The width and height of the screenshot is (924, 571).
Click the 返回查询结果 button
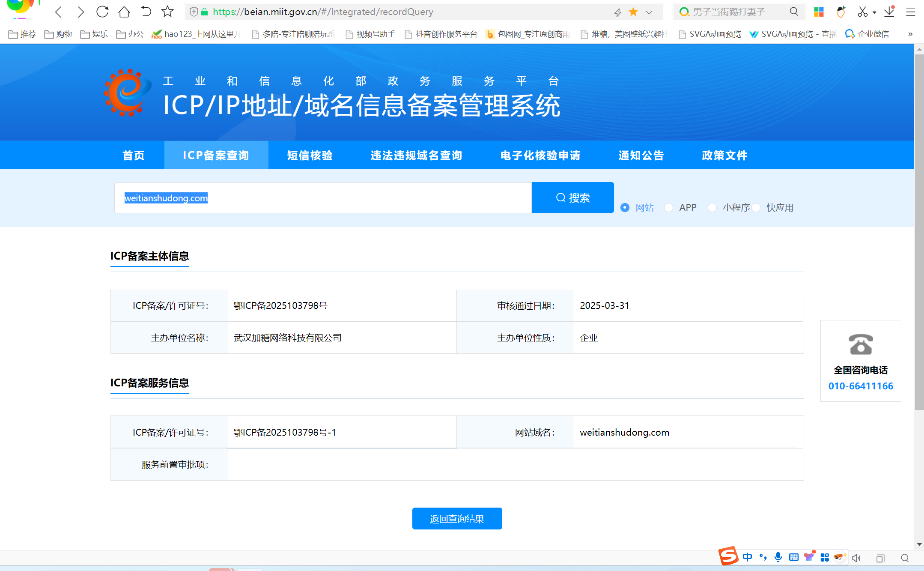[x=457, y=519]
